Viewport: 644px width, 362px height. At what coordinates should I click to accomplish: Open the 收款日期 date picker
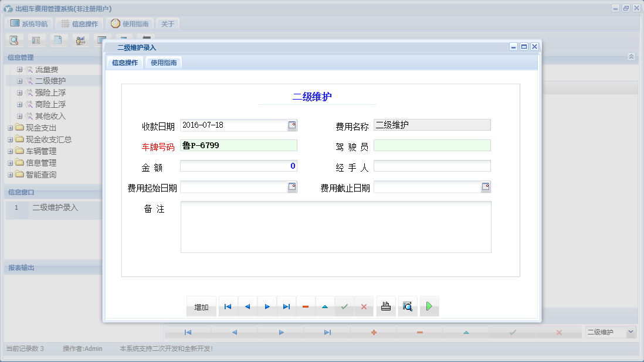pyautogui.click(x=292, y=125)
